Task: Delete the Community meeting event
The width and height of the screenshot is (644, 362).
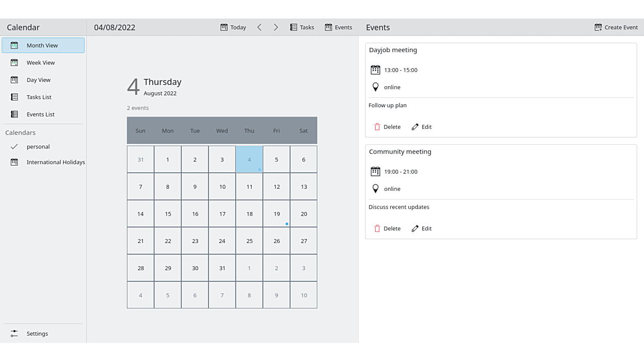Action: tap(387, 228)
